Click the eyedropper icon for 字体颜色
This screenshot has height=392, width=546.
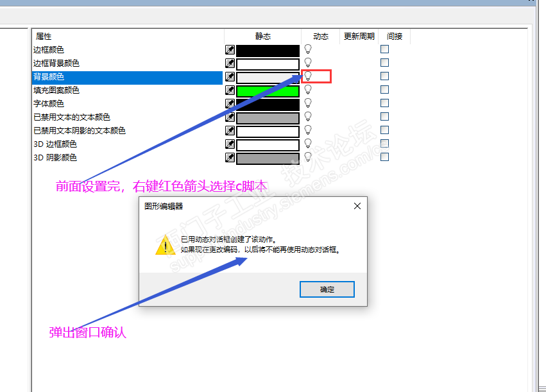230,104
